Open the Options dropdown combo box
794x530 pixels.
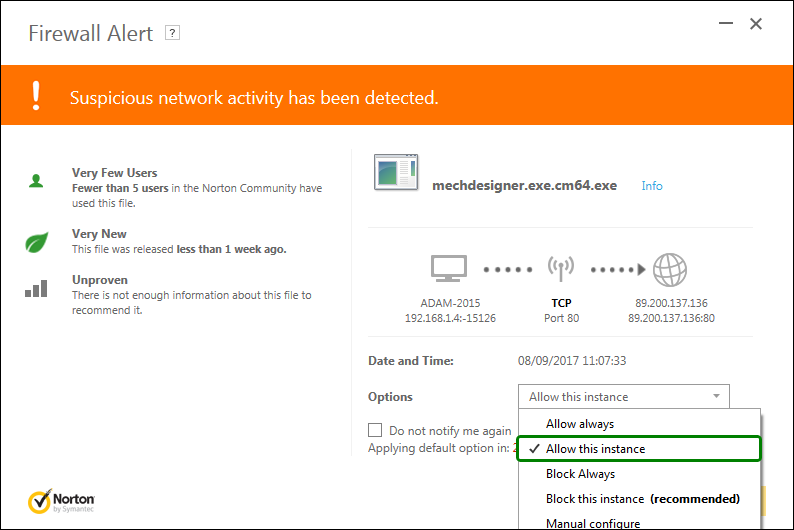coord(623,396)
